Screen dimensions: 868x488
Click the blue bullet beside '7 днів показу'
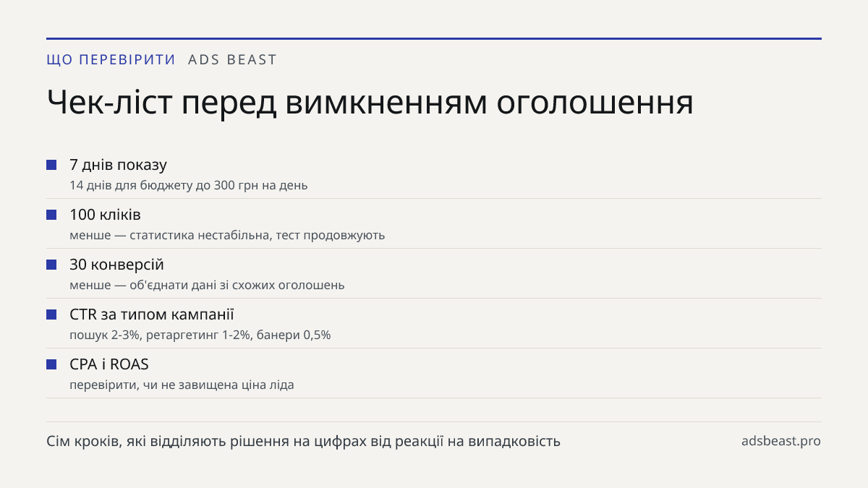[x=51, y=165]
